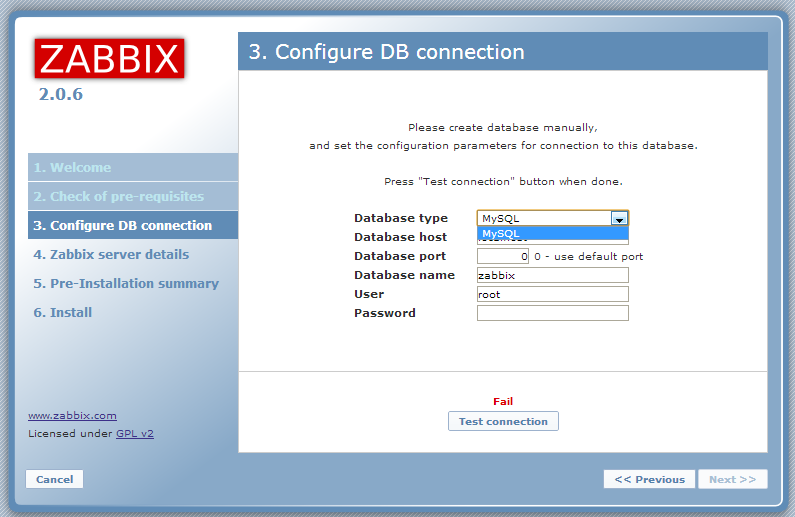Click the 2.0.6 version text
795x517 pixels.
61,94
